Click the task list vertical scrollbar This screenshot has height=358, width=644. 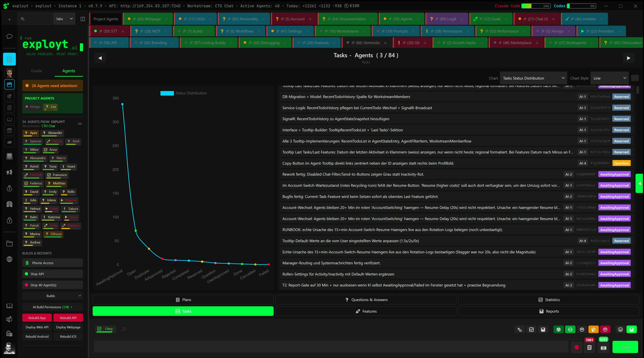[x=638, y=90]
